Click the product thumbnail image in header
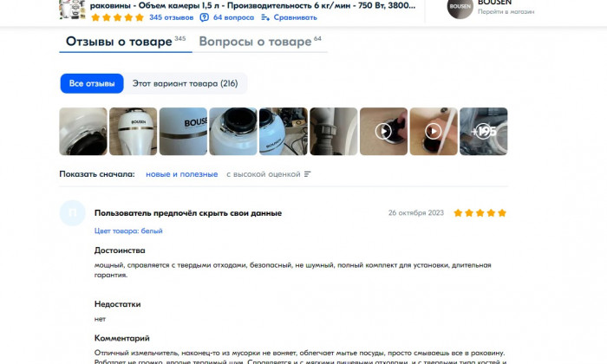 (x=72, y=9)
